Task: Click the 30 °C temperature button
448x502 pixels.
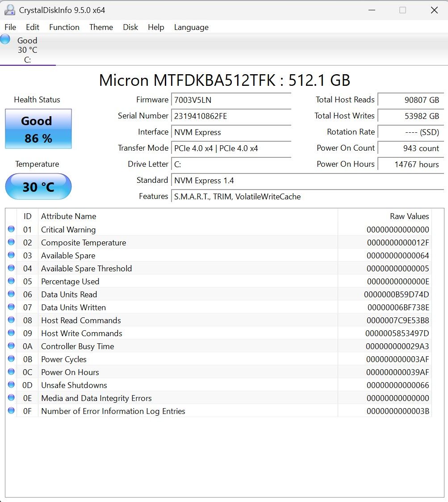Action: [38, 187]
